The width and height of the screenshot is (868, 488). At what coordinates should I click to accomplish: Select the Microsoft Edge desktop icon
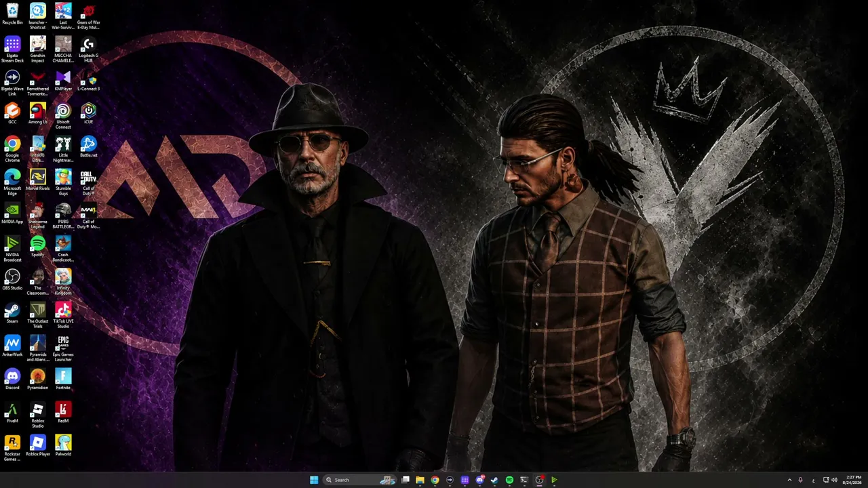click(12, 182)
